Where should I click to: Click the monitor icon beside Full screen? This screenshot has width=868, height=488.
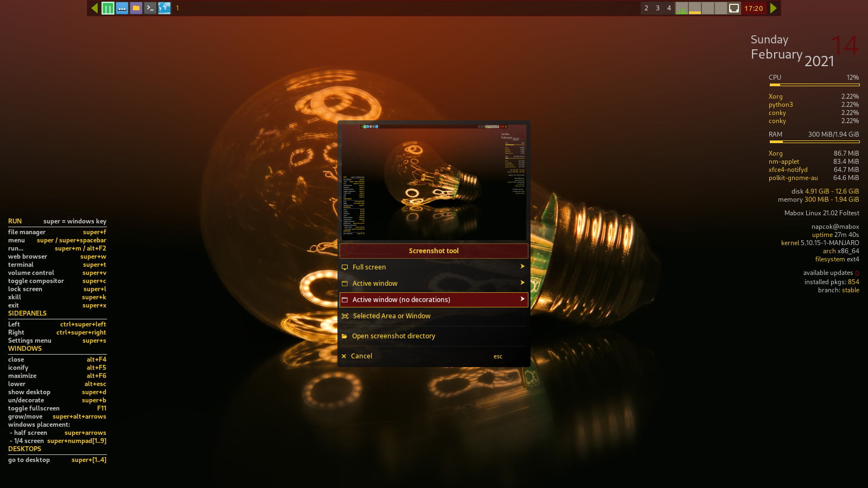(345, 267)
